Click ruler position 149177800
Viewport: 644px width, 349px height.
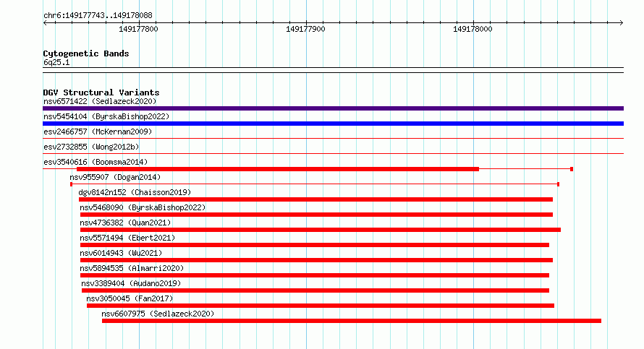(x=138, y=29)
